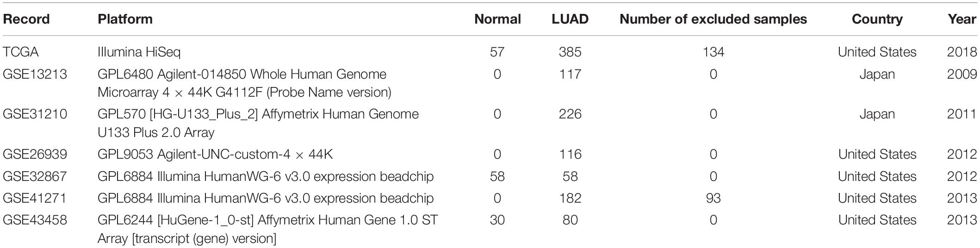Click the Year column header
The width and height of the screenshot is (980, 248).
point(962,19)
